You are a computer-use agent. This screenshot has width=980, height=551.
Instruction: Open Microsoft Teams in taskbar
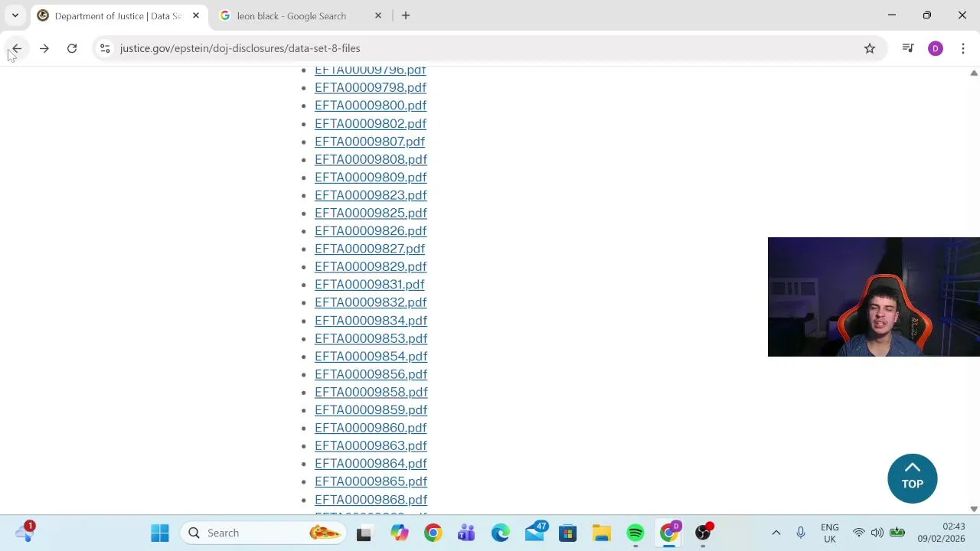(466, 533)
